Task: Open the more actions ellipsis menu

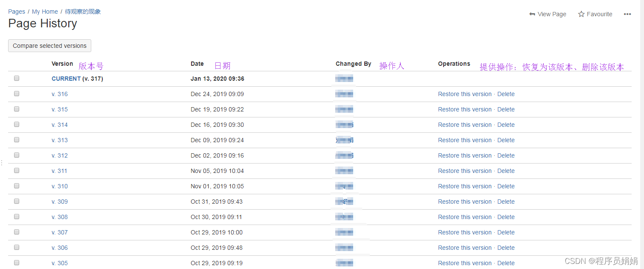Action: click(627, 14)
